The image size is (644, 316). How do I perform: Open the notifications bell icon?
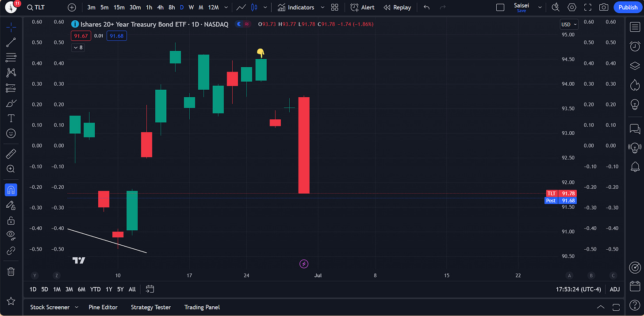(635, 167)
